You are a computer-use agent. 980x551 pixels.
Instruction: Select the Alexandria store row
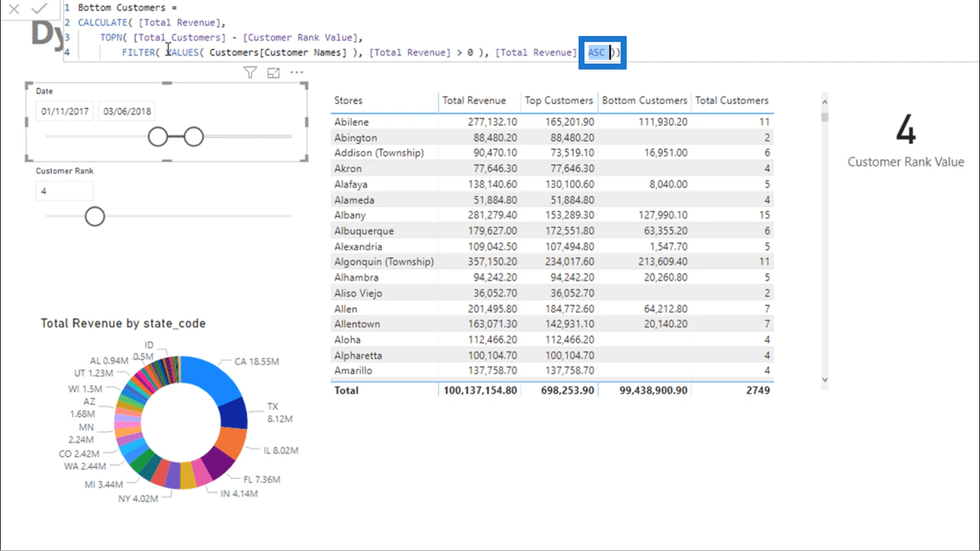coord(552,246)
